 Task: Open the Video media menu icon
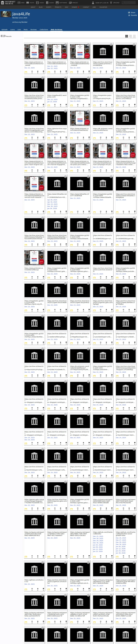37,3
